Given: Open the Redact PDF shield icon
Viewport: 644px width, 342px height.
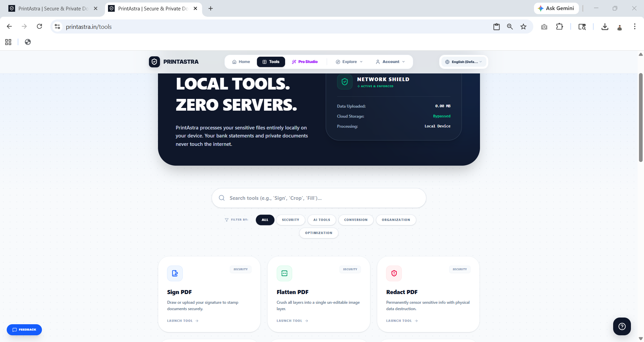Looking at the screenshot, I should point(394,273).
